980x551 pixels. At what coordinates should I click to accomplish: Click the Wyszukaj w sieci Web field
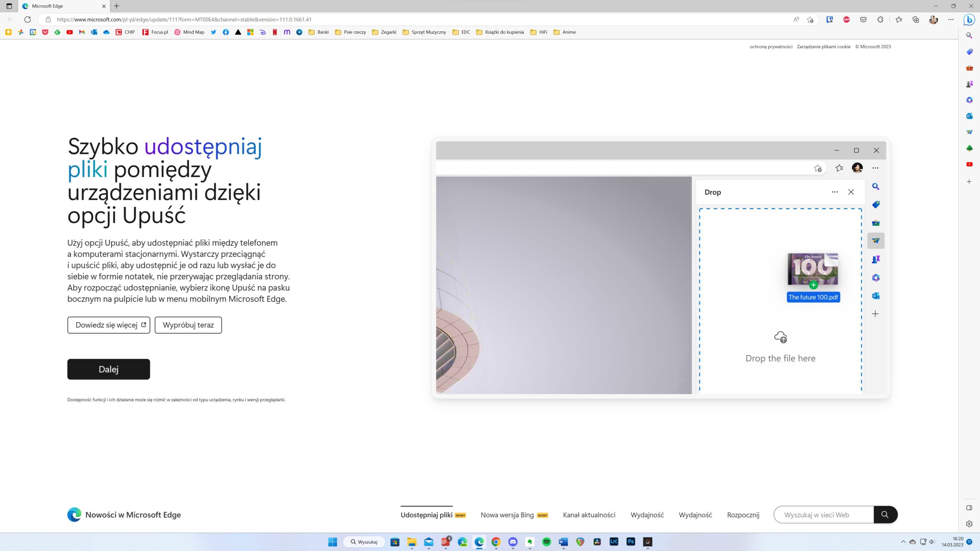[823, 515]
